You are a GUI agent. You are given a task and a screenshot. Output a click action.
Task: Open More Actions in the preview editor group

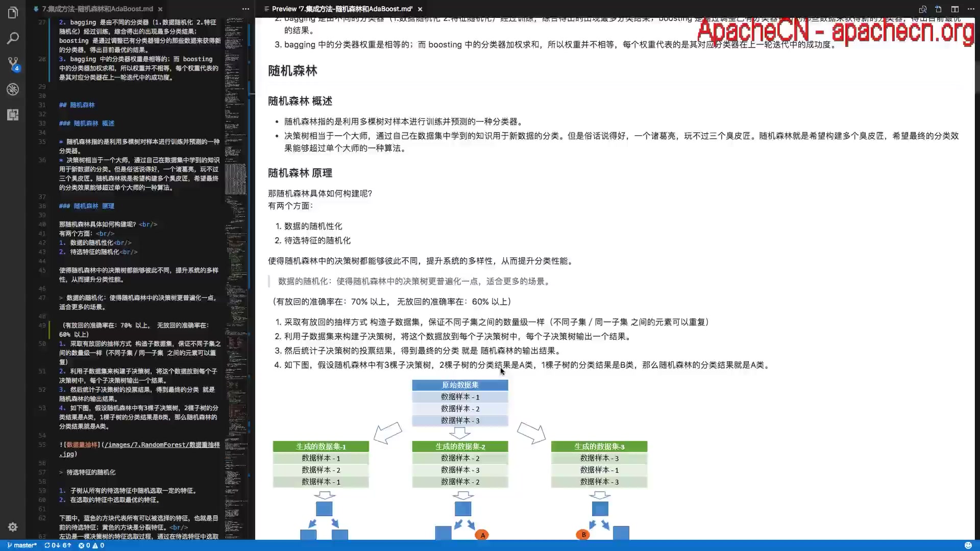[971, 9]
